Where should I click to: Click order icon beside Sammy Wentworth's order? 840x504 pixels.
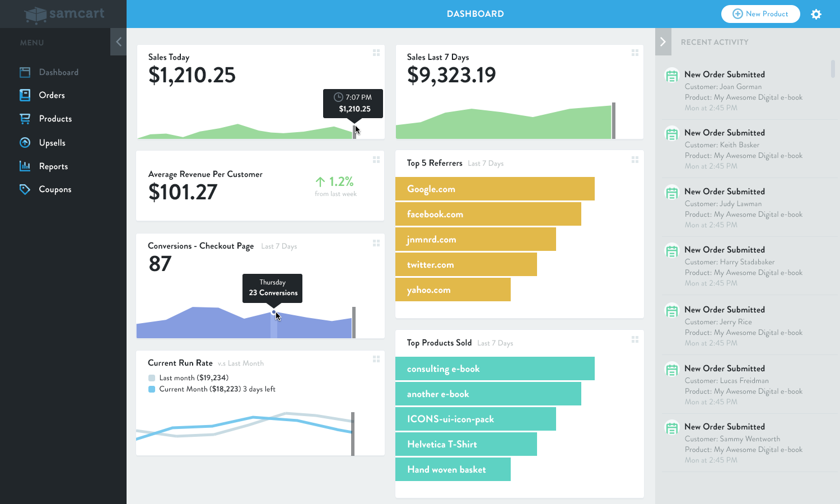[671, 427]
